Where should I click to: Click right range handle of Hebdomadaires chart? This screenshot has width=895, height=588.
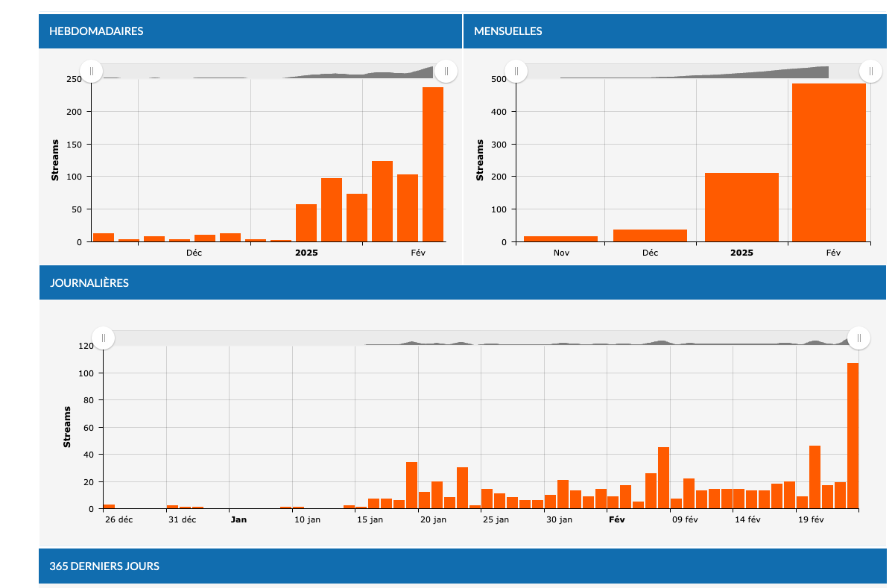[x=446, y=71]
